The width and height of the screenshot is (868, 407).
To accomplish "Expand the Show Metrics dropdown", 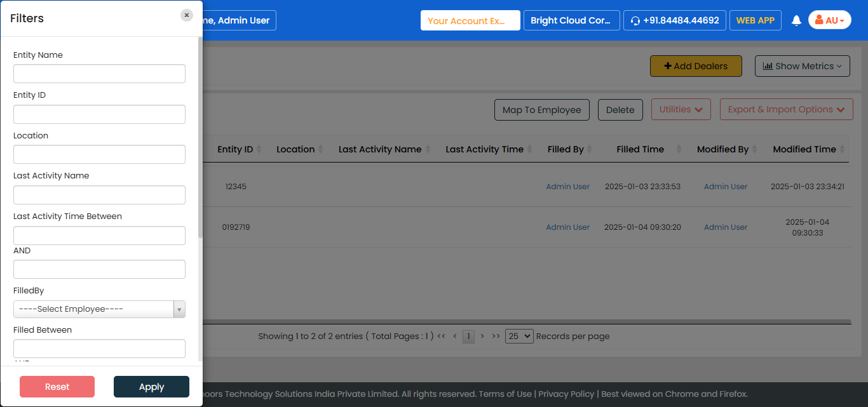I will [x=802, y=66].
